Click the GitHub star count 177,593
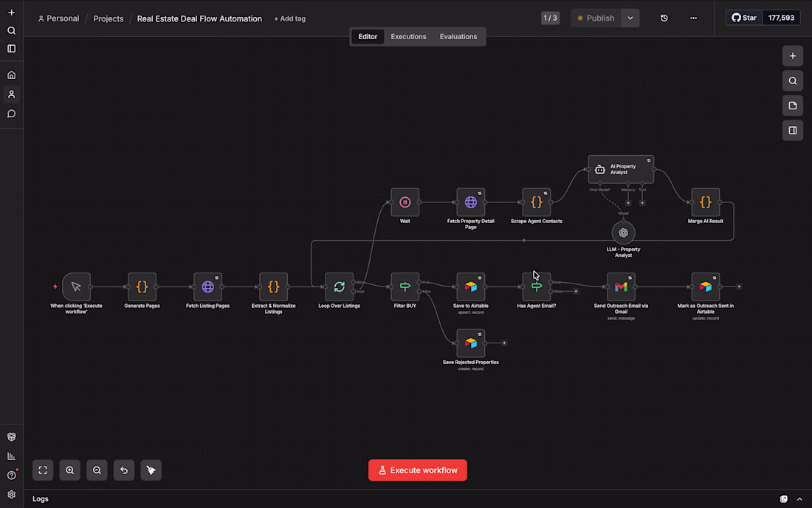812x508 pixels. [x=781, y=18]
